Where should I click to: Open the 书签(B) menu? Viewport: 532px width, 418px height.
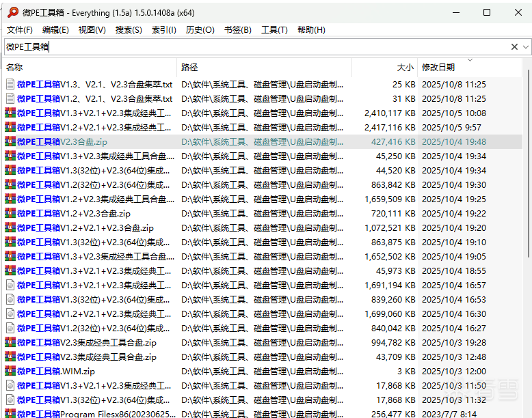point(237,30)
